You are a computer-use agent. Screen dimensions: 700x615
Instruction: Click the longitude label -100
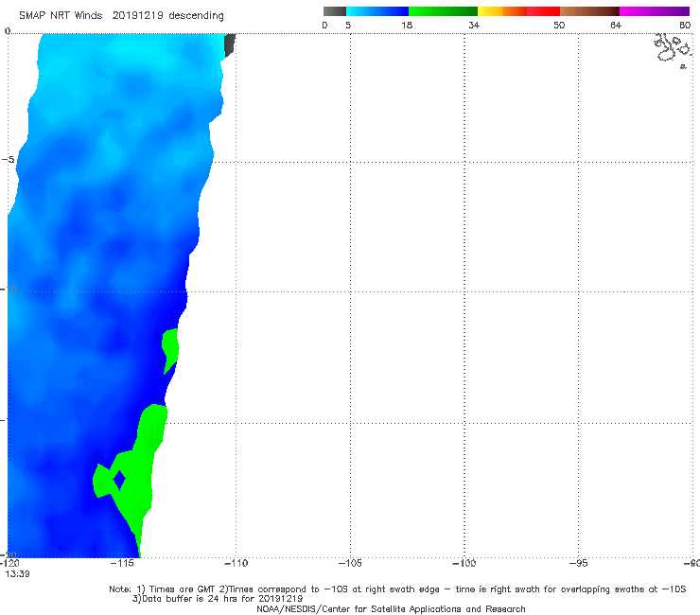[464, 563]
